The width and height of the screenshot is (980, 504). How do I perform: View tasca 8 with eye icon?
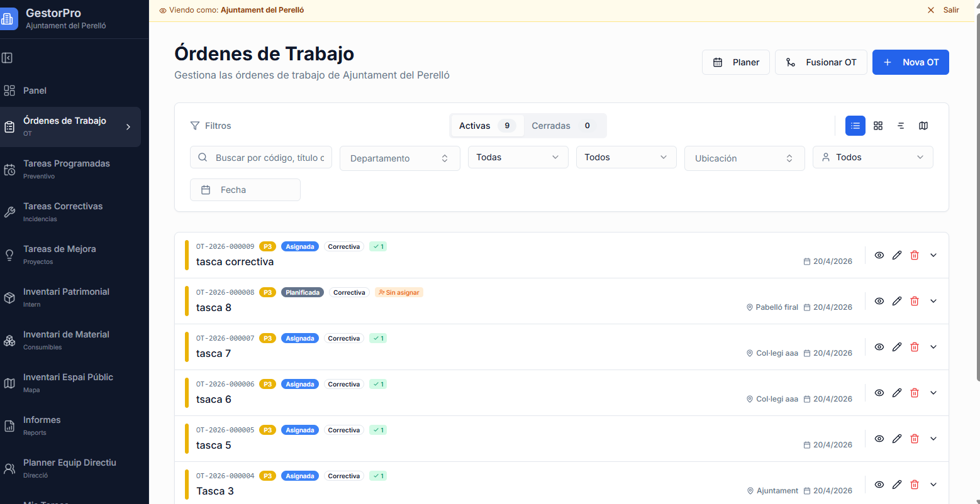pos(879,301)
